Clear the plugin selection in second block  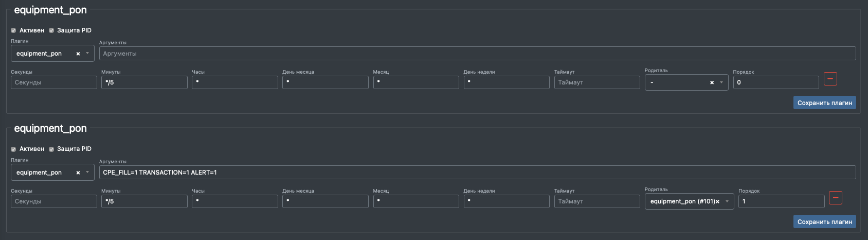click(78, 173)
